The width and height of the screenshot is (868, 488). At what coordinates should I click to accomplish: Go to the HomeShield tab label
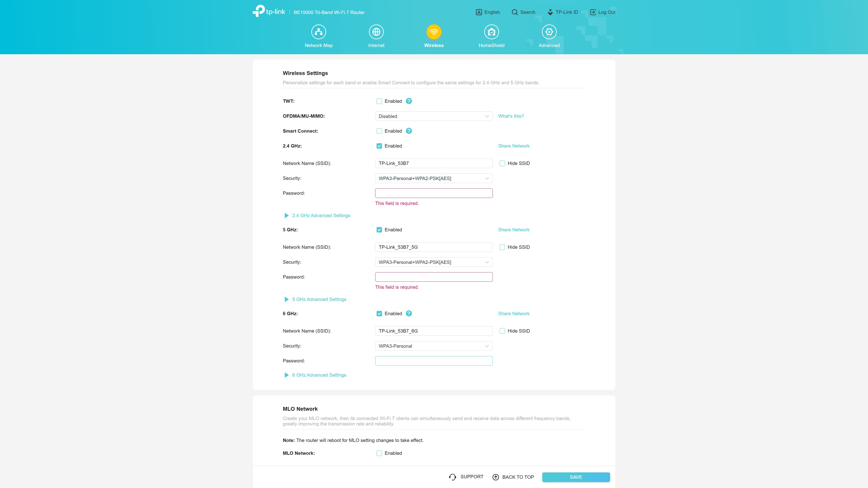coord(491,45)
